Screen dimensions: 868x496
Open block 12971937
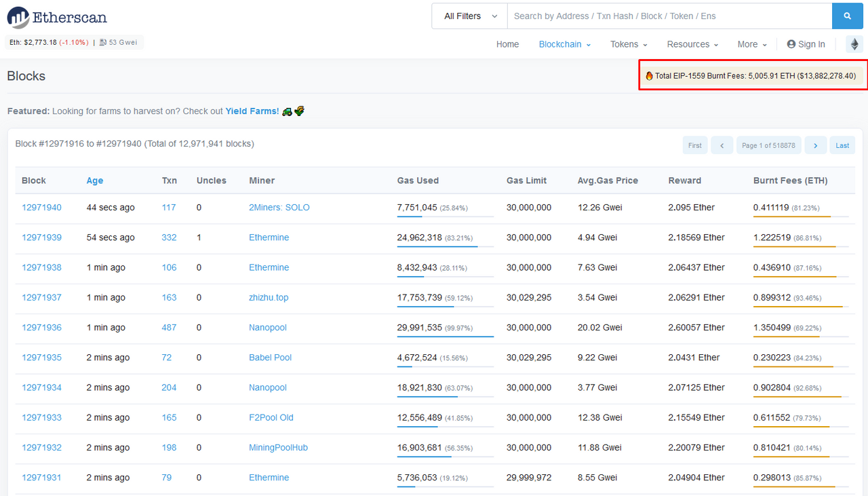pyautogui.click(x=41, y=297)
